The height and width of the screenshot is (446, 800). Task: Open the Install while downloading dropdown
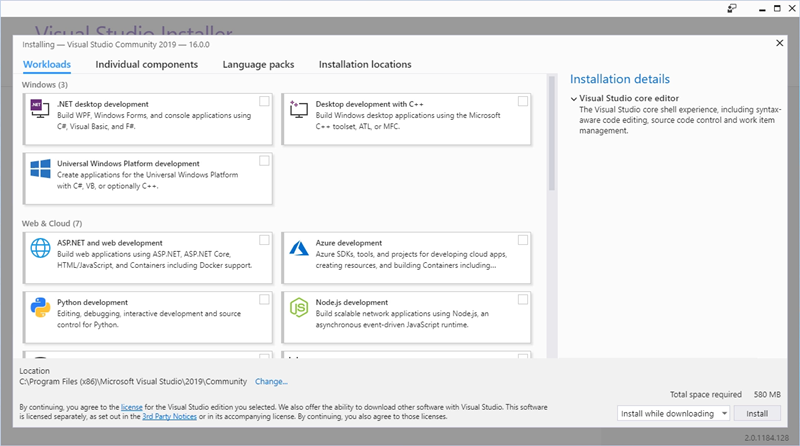(673, 413)
